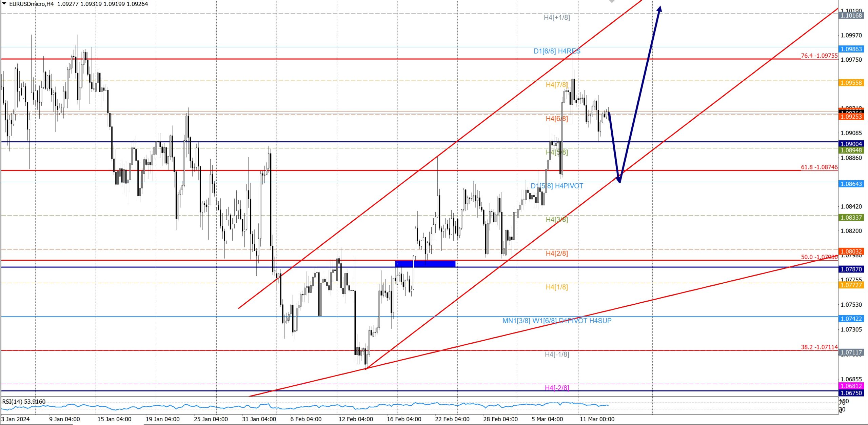This screenshot has height=425, width=868.
Task: Click the orange 1.09558 price label
Action: point(851,83)
